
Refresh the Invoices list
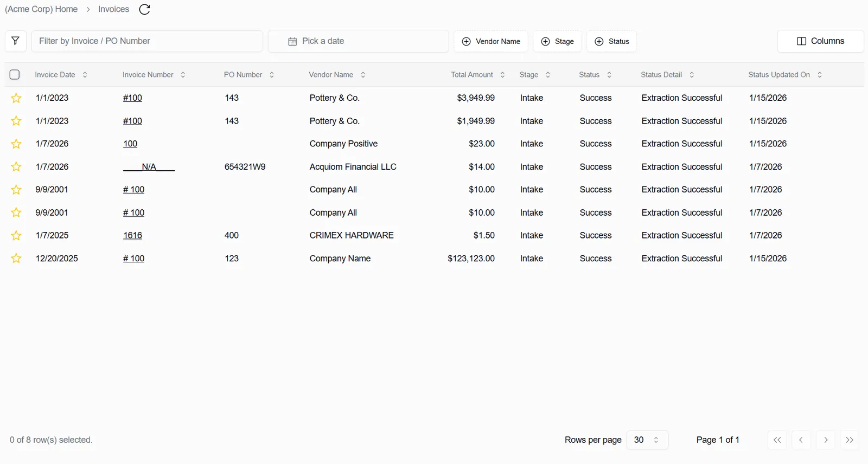click(x=144, y=9)
